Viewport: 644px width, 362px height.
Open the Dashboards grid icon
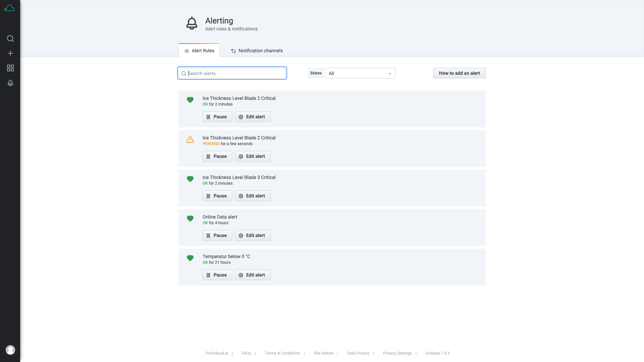point(10,68)
